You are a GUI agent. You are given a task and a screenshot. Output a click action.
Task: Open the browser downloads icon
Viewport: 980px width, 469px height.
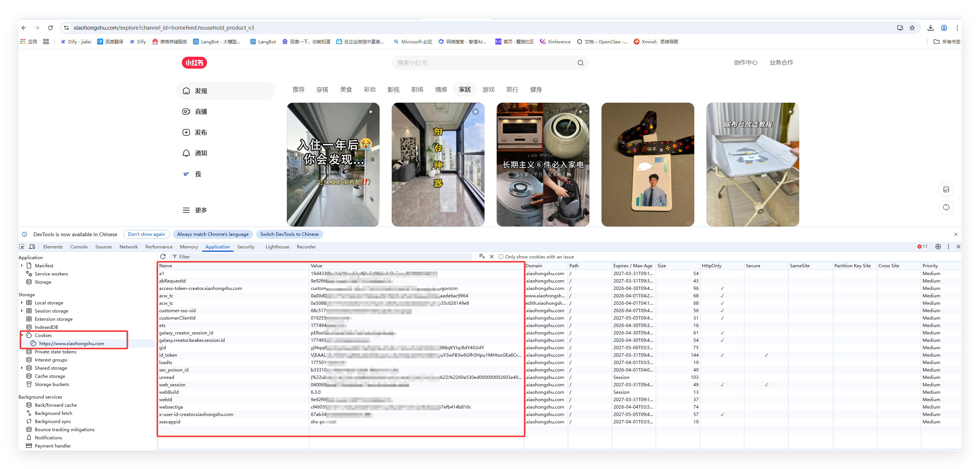point(930,28)
